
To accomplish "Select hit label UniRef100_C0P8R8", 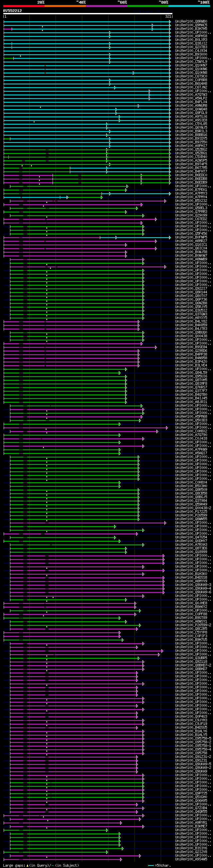I will [191, 80].
